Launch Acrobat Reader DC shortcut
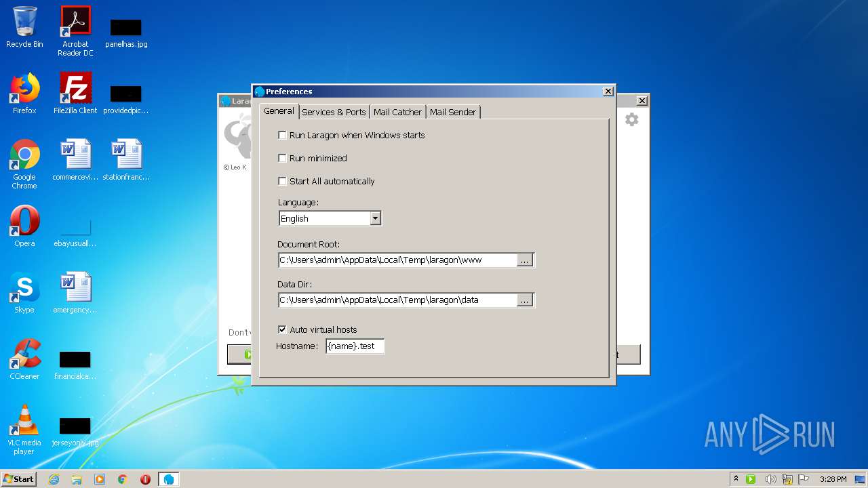 tap(75, 31)
